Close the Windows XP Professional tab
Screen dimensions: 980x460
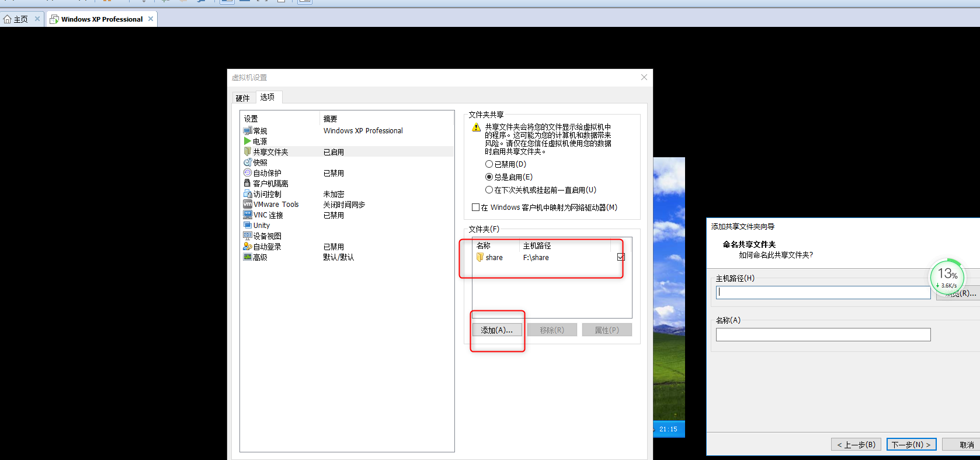151,19
